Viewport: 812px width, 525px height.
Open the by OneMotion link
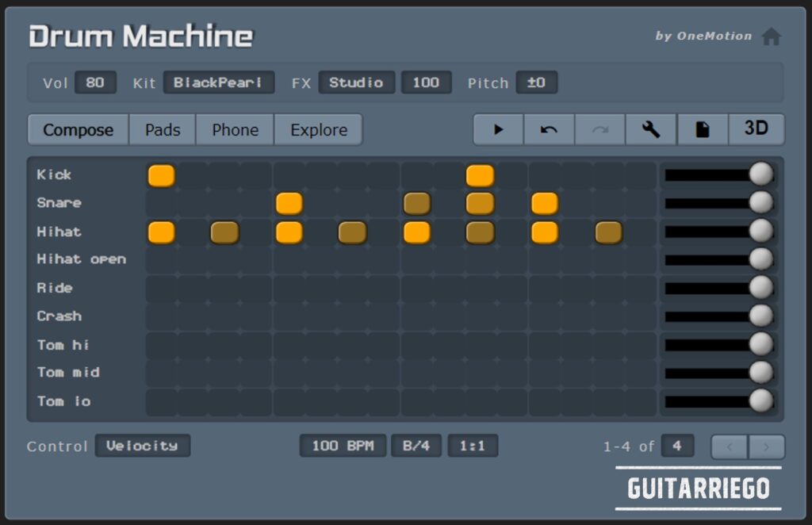703,36
